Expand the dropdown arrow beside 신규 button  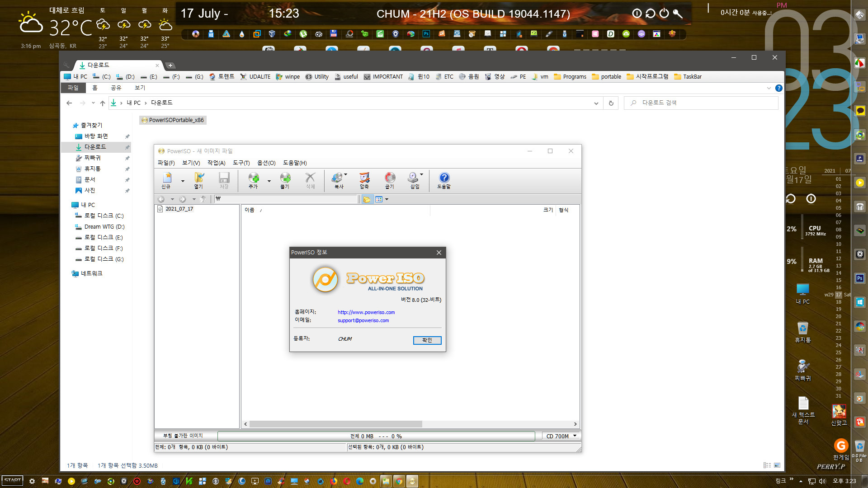(x=183, y=181)
